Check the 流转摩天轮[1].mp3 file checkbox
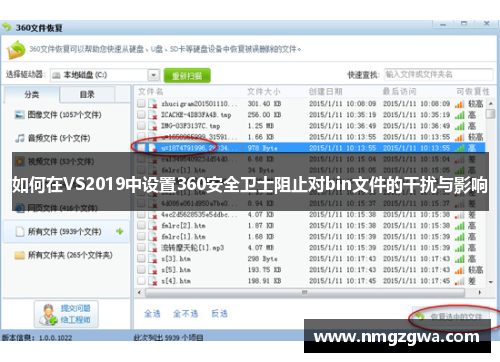 click(141, 247)
